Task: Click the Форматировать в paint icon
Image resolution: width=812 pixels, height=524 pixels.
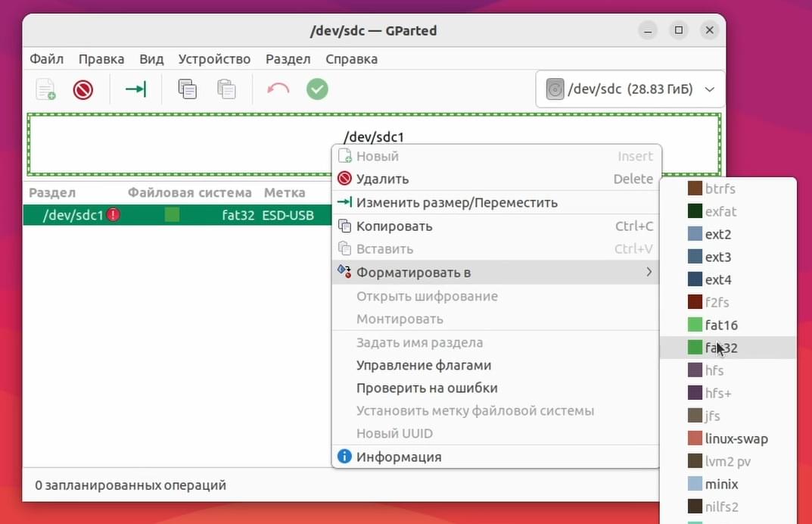Action: pos(344,271)
